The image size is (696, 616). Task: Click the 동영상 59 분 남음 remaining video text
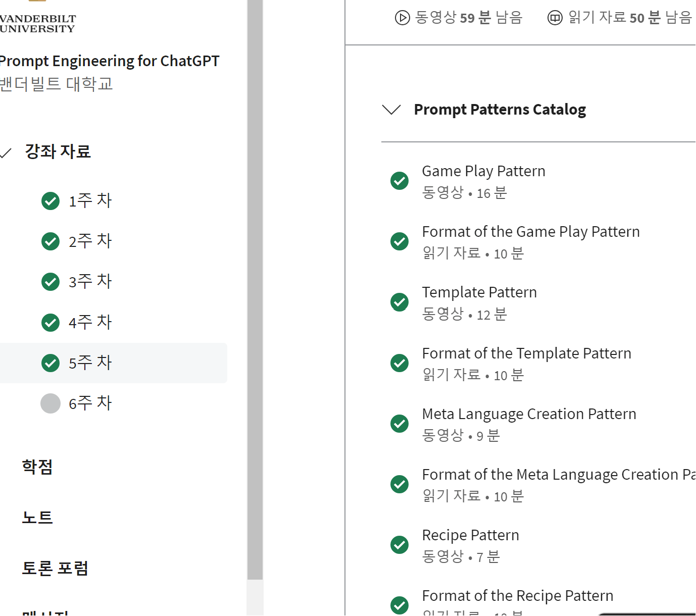tap(469, 18)
